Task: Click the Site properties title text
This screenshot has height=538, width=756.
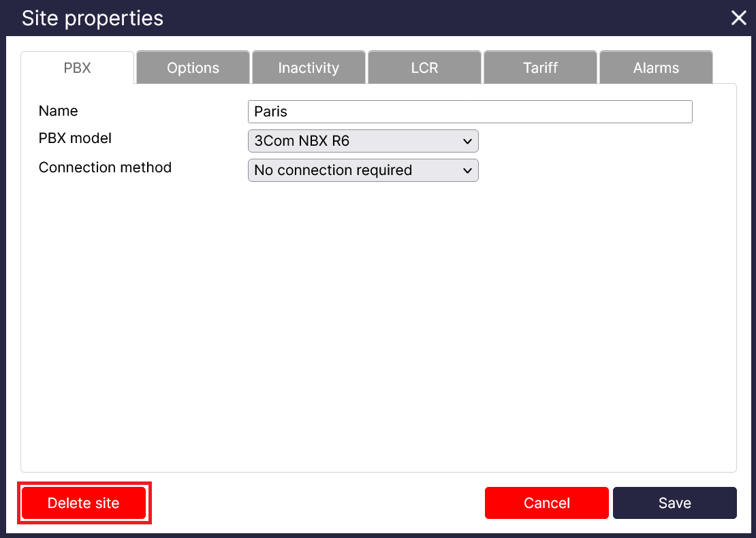Action: [93, 18]
